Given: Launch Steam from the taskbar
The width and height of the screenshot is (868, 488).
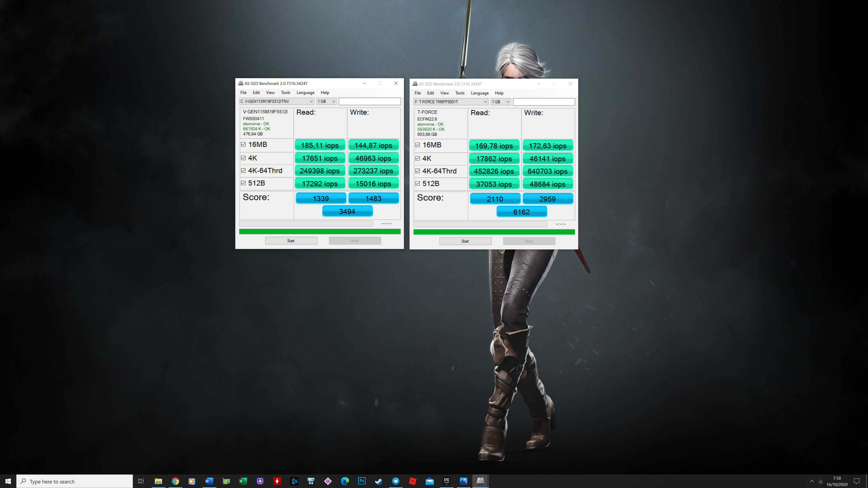Looking at the screenshot, I should (x=378, y=481).
